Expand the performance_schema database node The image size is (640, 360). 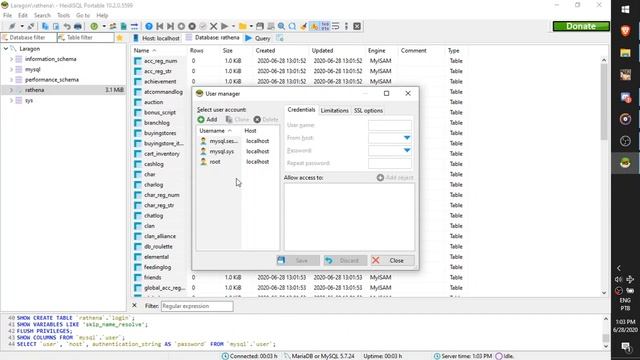point(11,80)
